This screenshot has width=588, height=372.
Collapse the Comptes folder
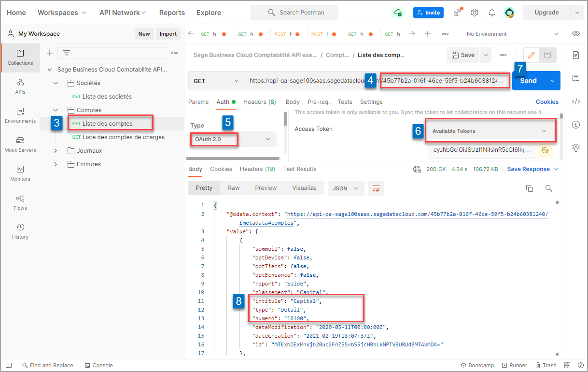point(56,110)
